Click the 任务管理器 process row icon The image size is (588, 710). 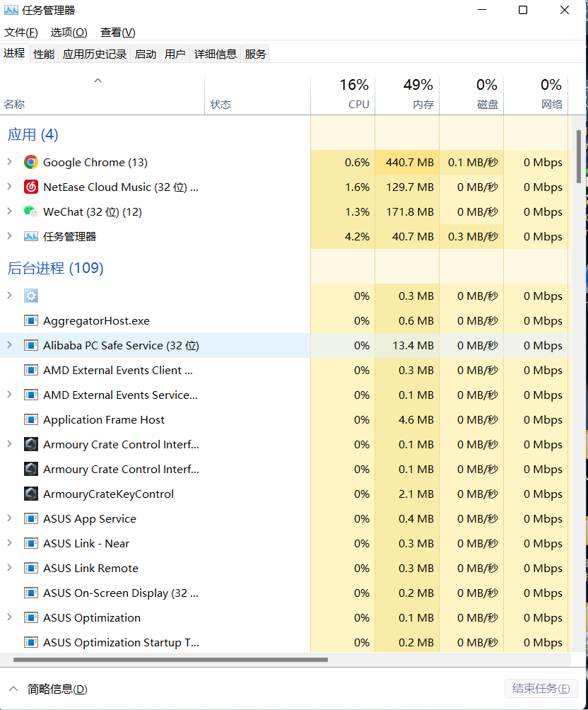31,236
